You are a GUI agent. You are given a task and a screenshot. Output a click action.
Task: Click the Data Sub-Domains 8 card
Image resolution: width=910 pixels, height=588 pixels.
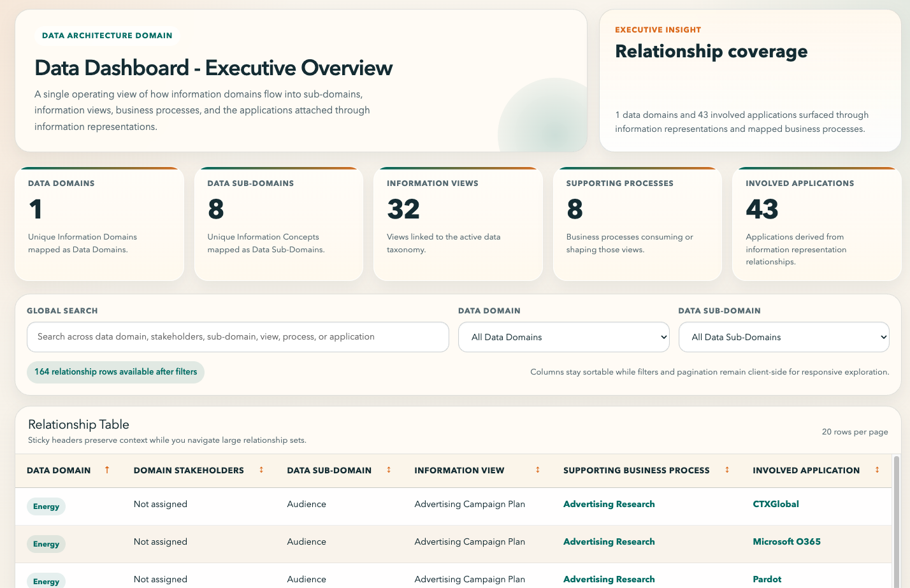pos(278,224)
